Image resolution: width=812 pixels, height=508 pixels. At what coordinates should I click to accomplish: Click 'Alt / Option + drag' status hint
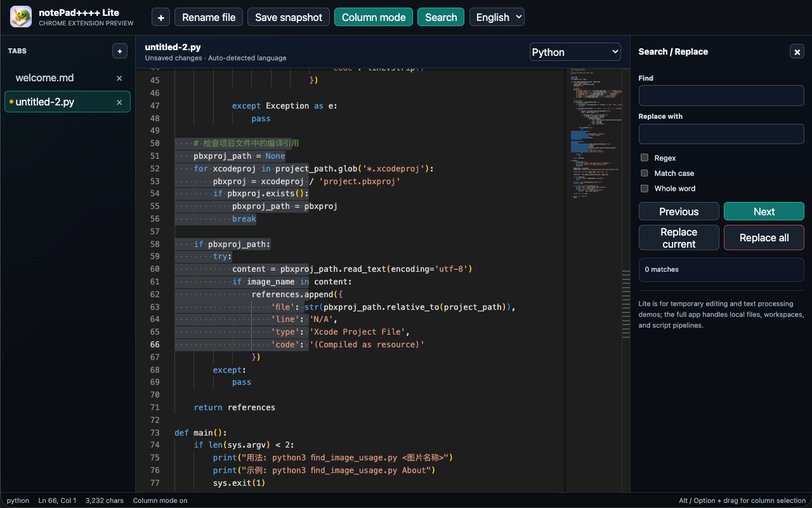tap(742, 500)
